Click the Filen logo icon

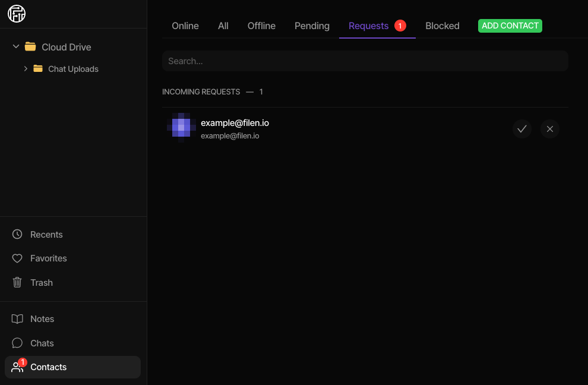tap(17, 14)
